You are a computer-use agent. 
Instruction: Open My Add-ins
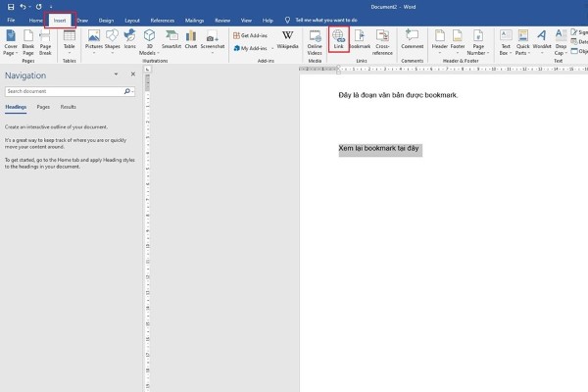point(251,48)
